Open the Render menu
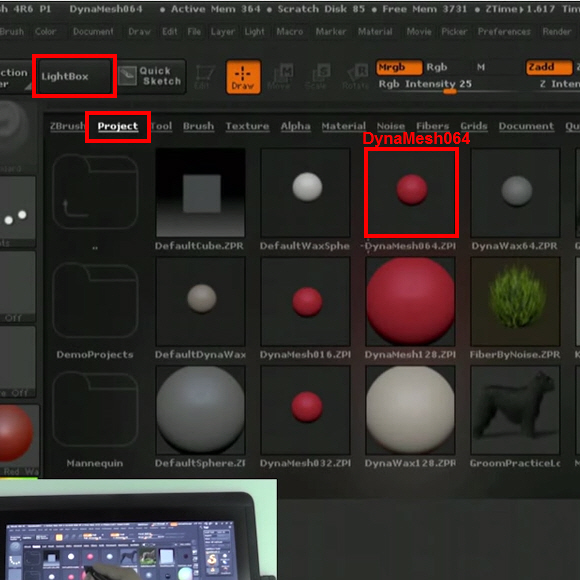Image resolution: width=580 pixels, height=580 pixels. point(557,32)
